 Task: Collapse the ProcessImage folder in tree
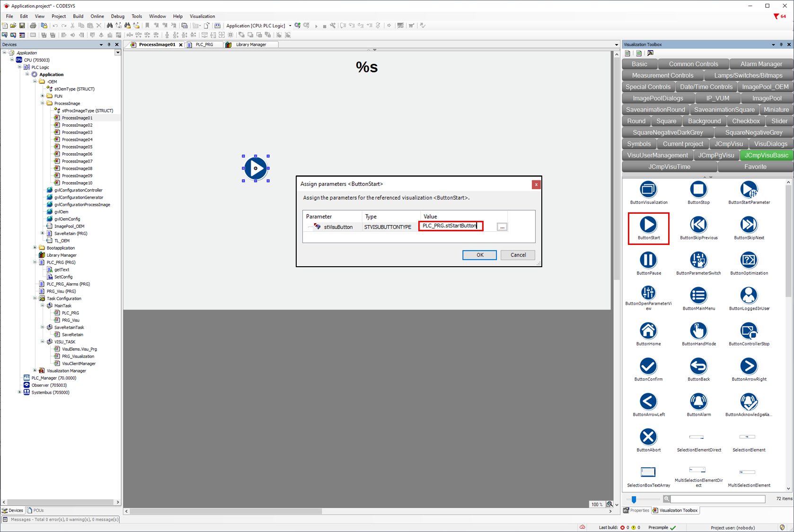43,103
